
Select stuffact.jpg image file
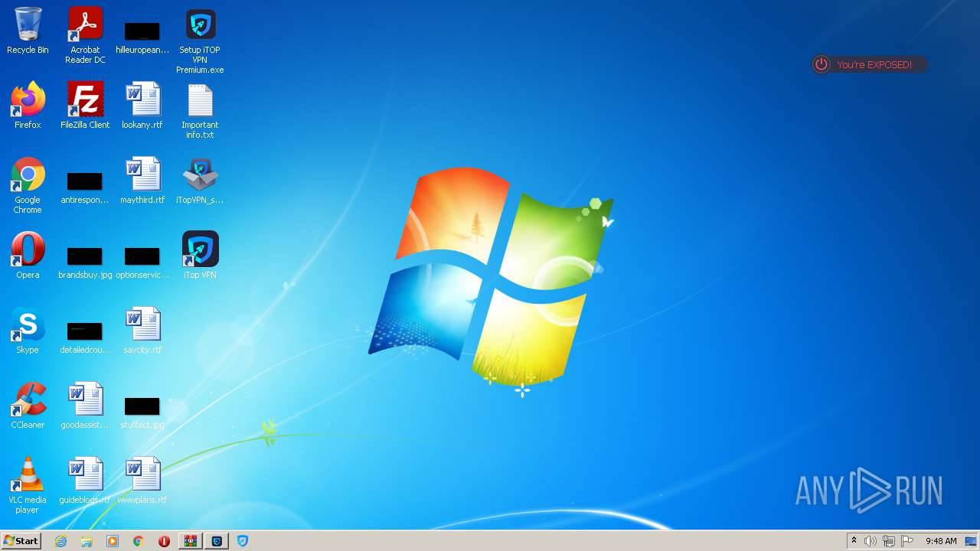pyautogui.click(x=142, y=412)
